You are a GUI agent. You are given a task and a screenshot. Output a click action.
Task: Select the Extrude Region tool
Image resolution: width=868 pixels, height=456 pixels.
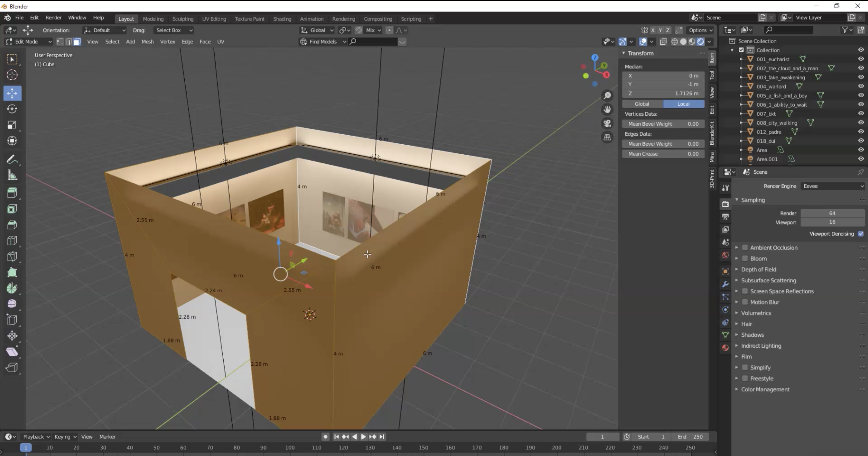[12, 193]
